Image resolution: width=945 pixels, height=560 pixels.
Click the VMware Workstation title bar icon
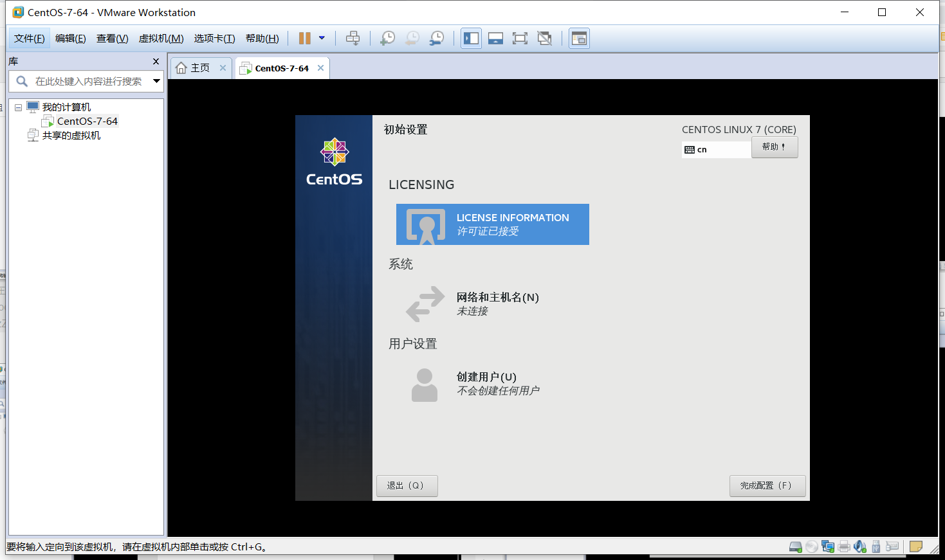[18, 12]
